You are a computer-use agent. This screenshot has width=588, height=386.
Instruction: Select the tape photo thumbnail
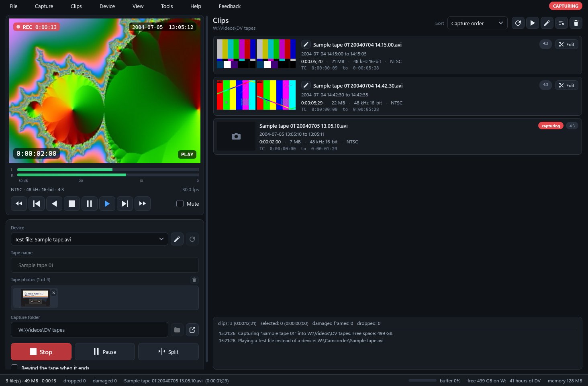pyautogui.click(x=35, y=298)
